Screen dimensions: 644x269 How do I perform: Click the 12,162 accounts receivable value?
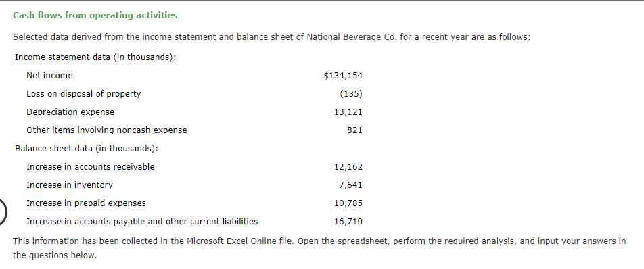point(348,167)
